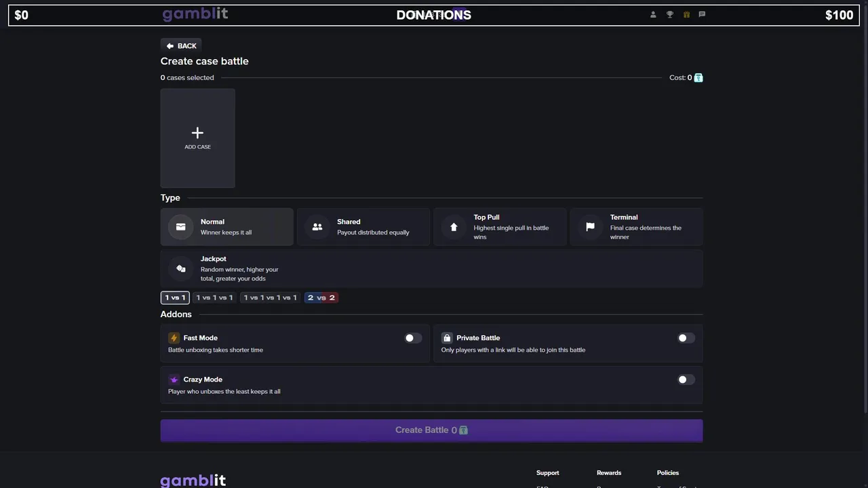The image size is (868, 488).
Task: Click 'Battle unboxing takes shorter time' text
Action: tap(216, 350)
